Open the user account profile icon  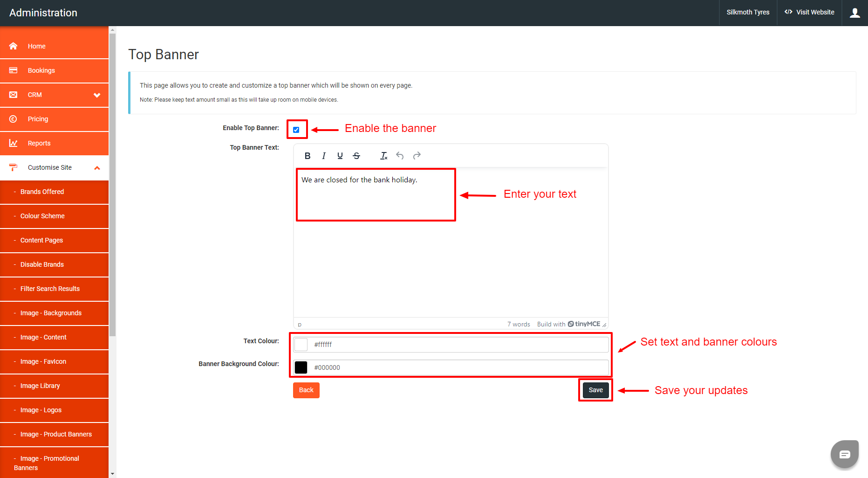(855, 13)
